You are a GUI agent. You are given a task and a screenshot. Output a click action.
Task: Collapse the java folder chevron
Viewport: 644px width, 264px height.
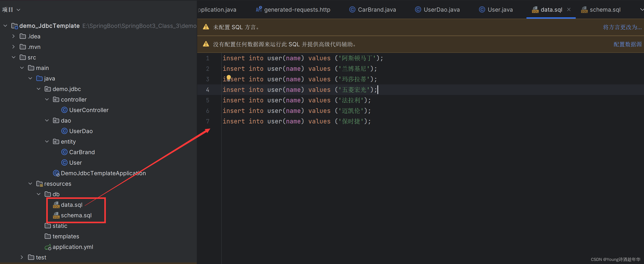[30, 78]
